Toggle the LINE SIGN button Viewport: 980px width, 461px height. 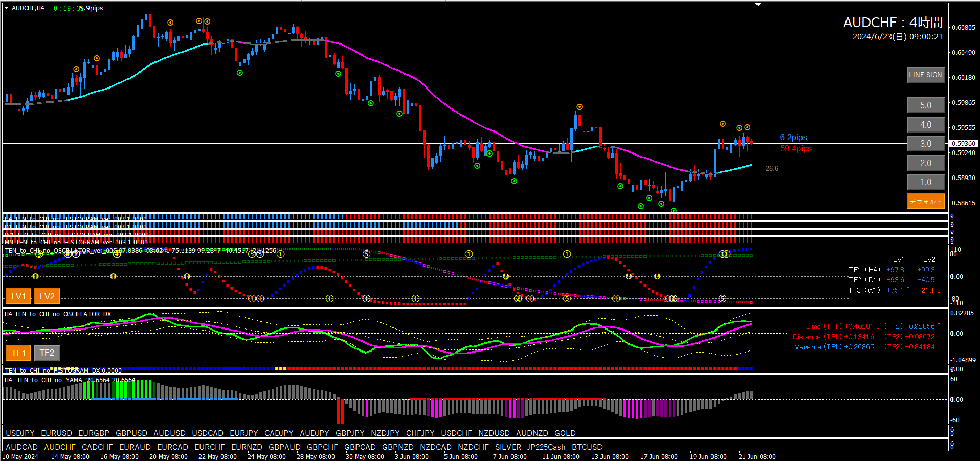click(x=926, y=75)
